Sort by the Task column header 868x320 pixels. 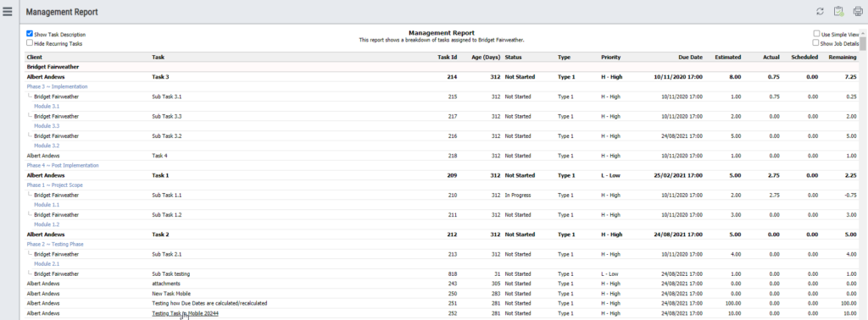point(158,57)
